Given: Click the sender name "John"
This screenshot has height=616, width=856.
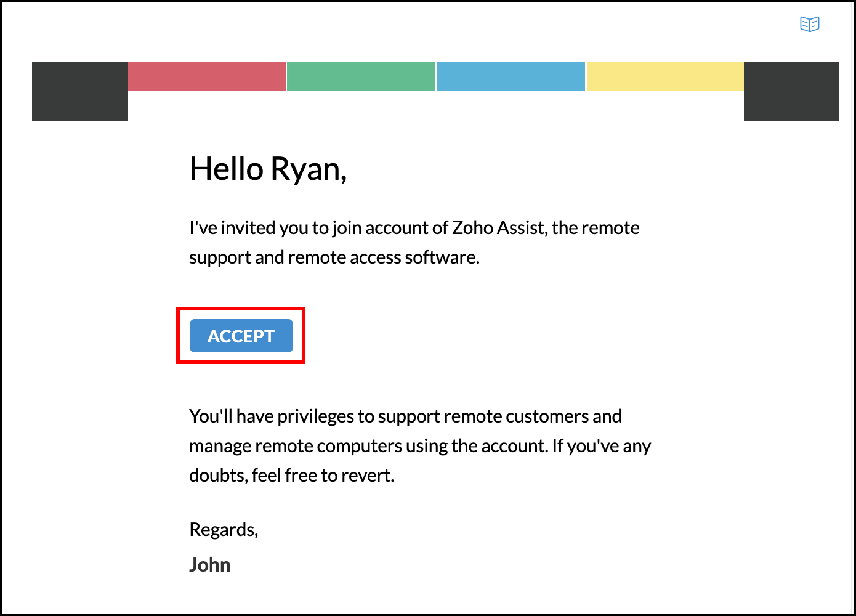Looking at the screenshot, I should 209,564.
